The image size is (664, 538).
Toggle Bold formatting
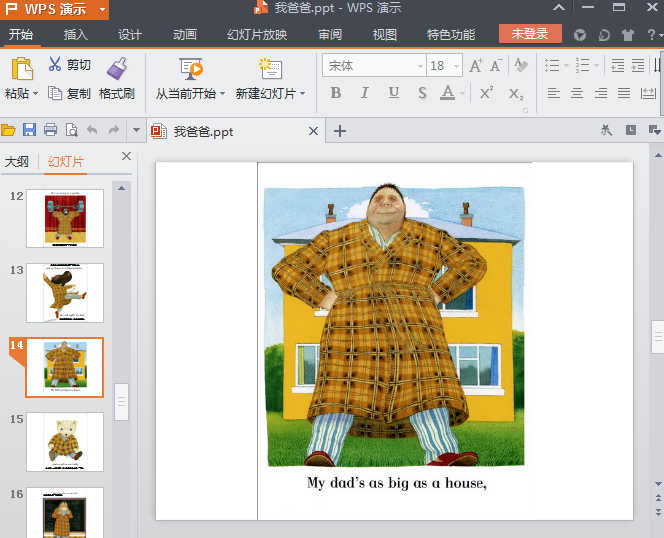point(335,93)
